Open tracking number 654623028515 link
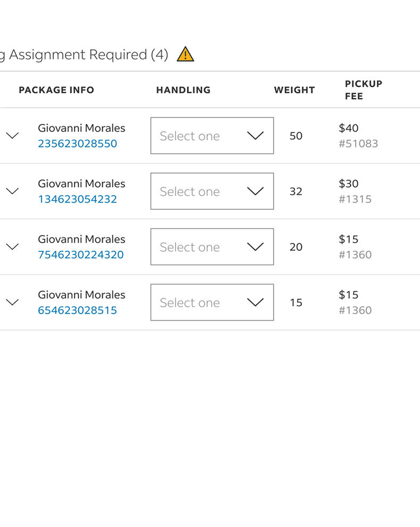420x527 pixels. point(77,310)
